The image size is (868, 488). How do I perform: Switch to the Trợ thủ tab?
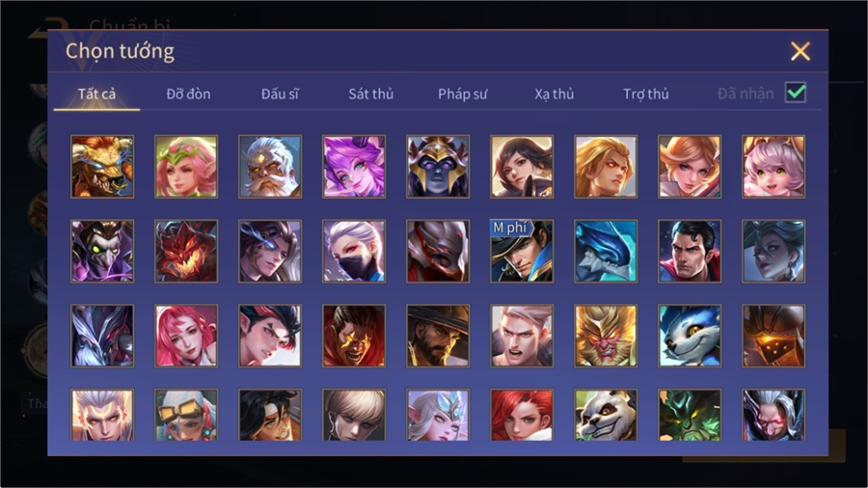coord(645,95)
